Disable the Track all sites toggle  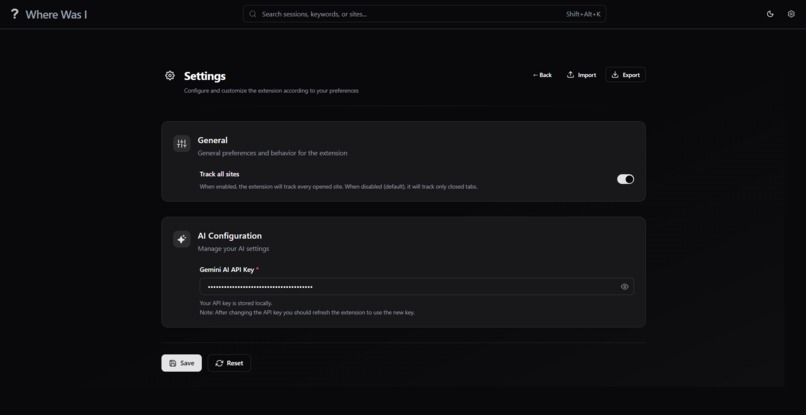point(626,179)
